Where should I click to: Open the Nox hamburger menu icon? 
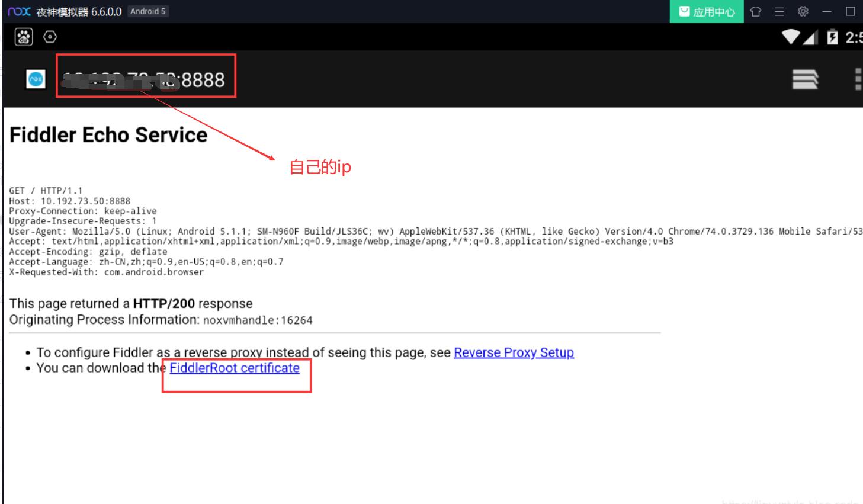click(779, 11)
